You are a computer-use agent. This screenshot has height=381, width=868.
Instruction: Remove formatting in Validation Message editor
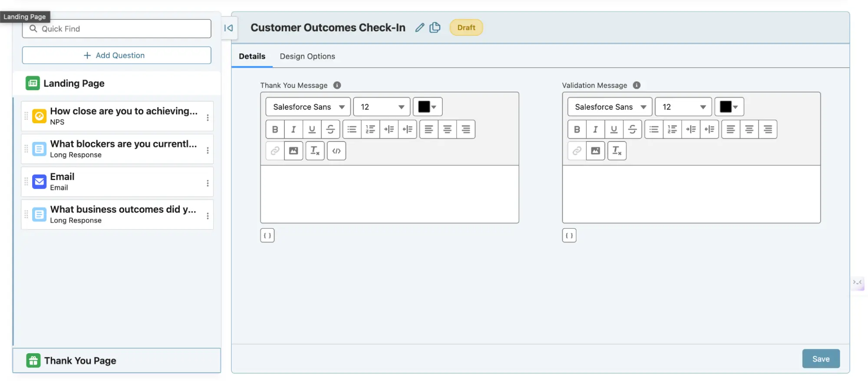(x=617, y=151)
